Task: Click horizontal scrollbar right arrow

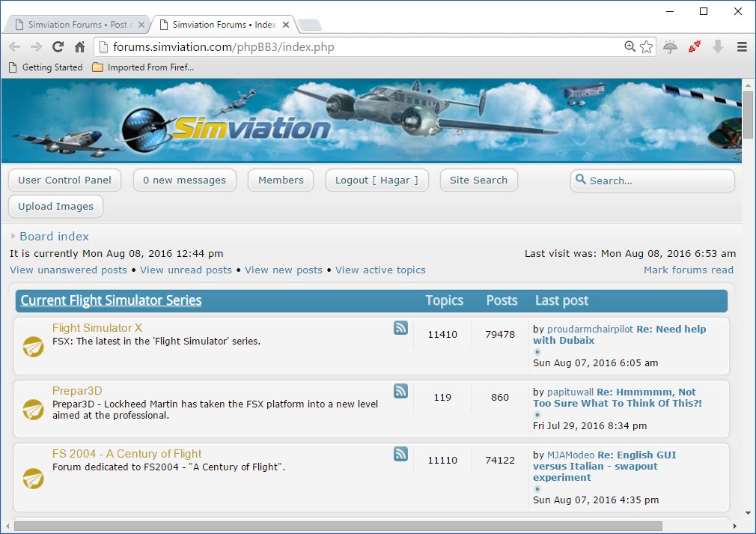Action: pyautogui.click(x=735, y=526)
